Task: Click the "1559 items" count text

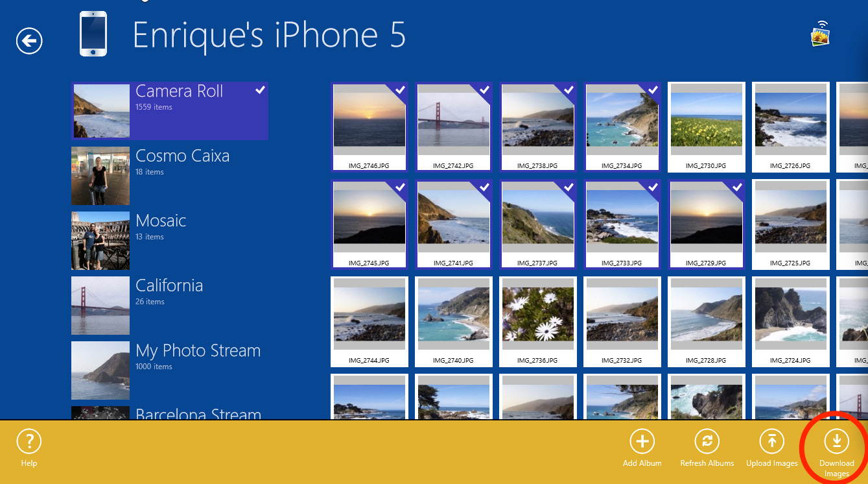Action: (x=154, y=107)
